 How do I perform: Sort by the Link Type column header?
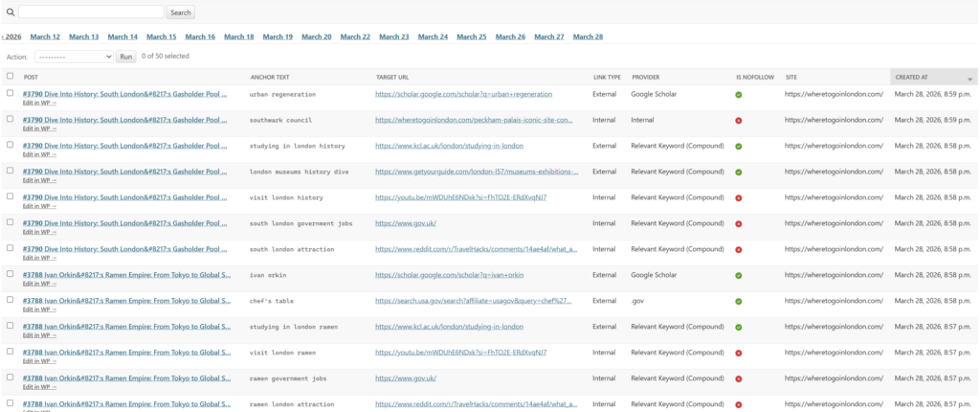[x=607, y=78]
